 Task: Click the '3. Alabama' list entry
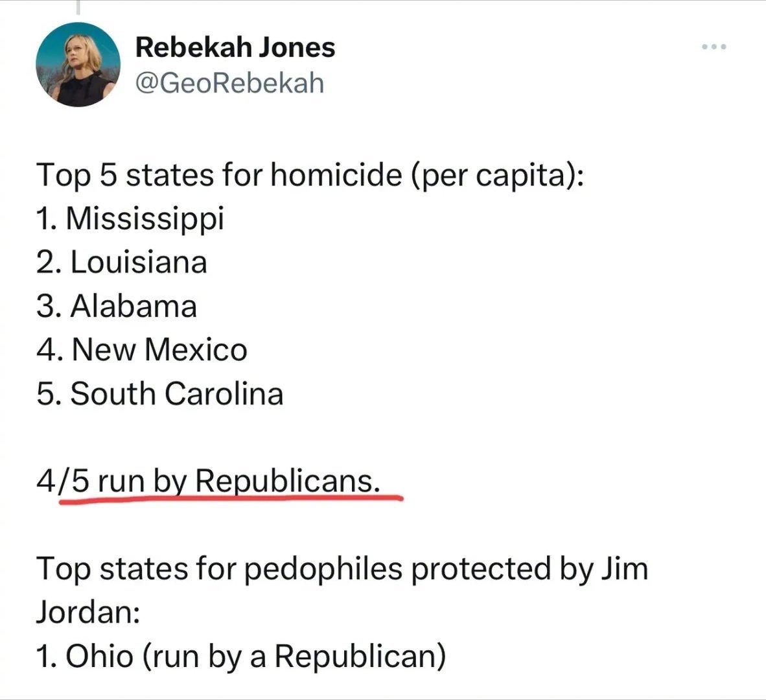(x=117, y=307)
